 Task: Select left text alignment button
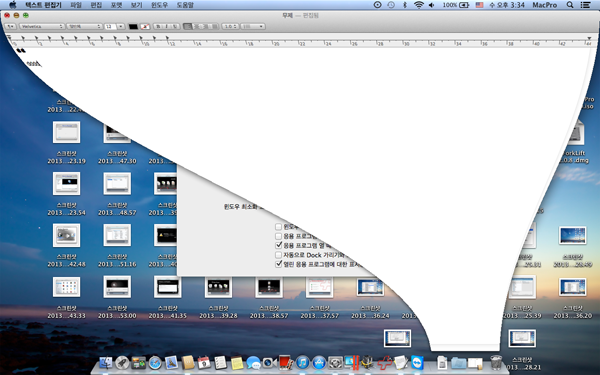188,26
